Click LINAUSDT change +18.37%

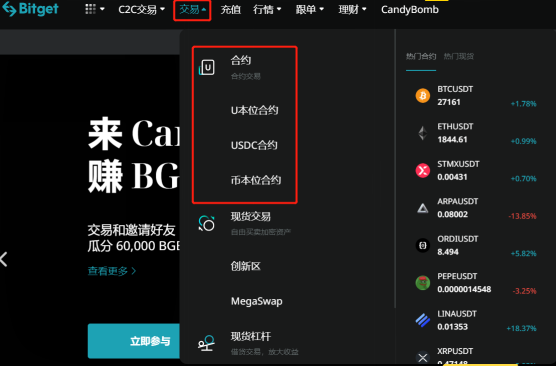tap(521, 328)
